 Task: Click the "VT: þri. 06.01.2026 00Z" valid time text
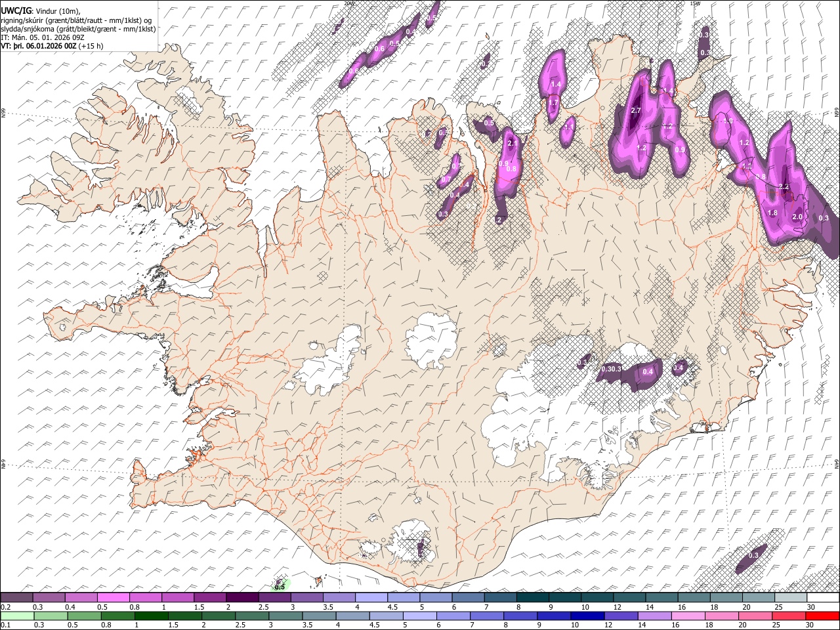[38, 46]
